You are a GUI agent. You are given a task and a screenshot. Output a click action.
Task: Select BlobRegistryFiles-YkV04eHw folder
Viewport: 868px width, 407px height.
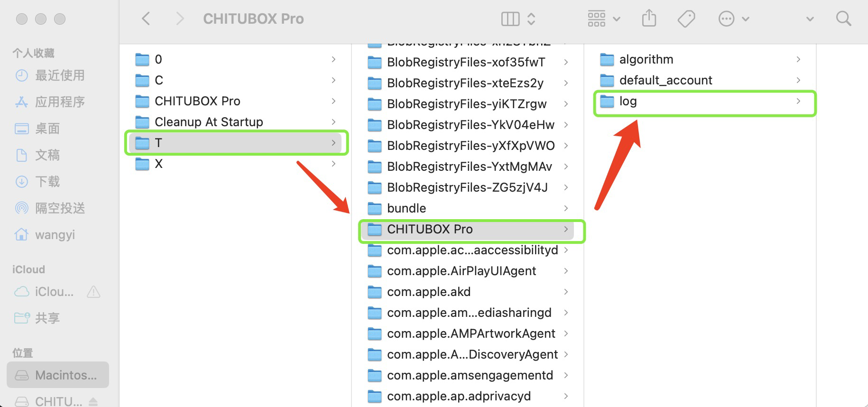[x=468, y=125]
